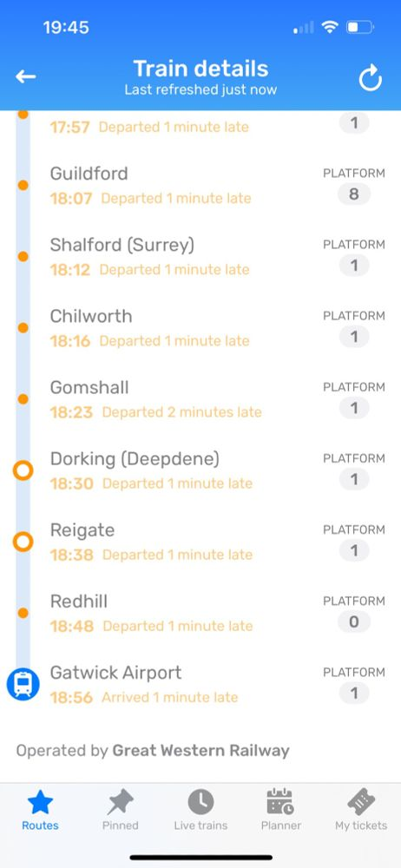The image size is (401, 868).
Task: Tap platform 0 badge for Redhill
Action: point(354,622)
